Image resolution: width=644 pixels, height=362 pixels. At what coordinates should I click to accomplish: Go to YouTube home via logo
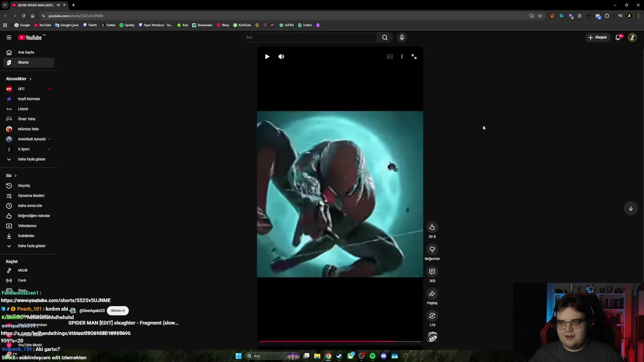(31, 37)
